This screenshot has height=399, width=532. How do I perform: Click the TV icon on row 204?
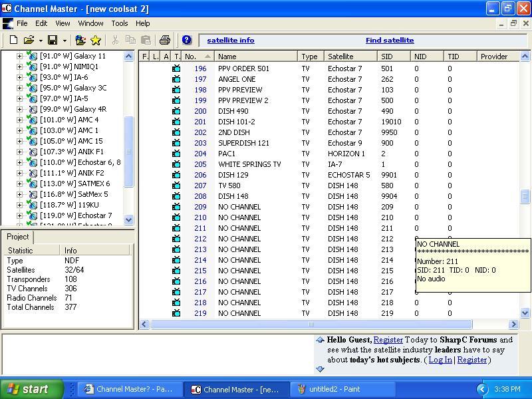[176, 154]
